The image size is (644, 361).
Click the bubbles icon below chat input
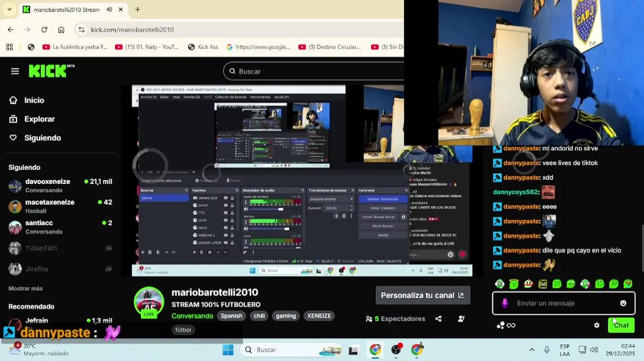click(x=500, y=325)
